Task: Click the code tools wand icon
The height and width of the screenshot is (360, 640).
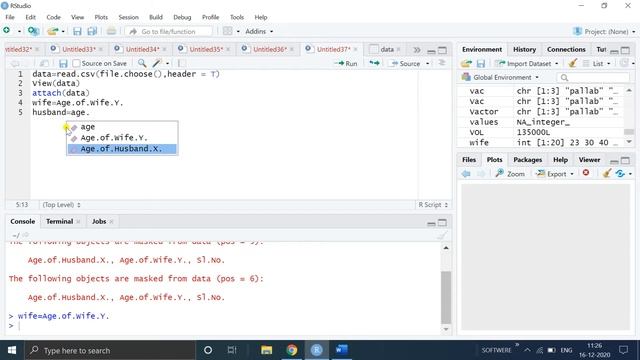Action: pos(157,63)
